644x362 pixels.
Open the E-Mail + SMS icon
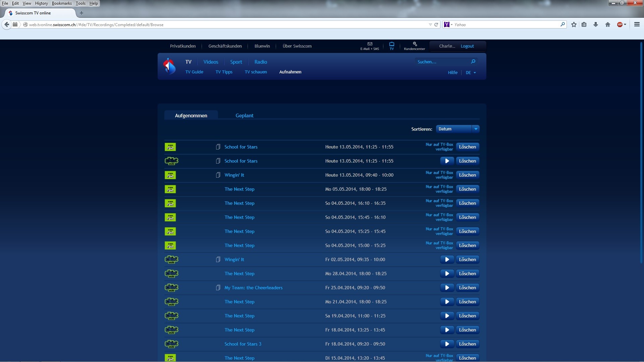370,44
